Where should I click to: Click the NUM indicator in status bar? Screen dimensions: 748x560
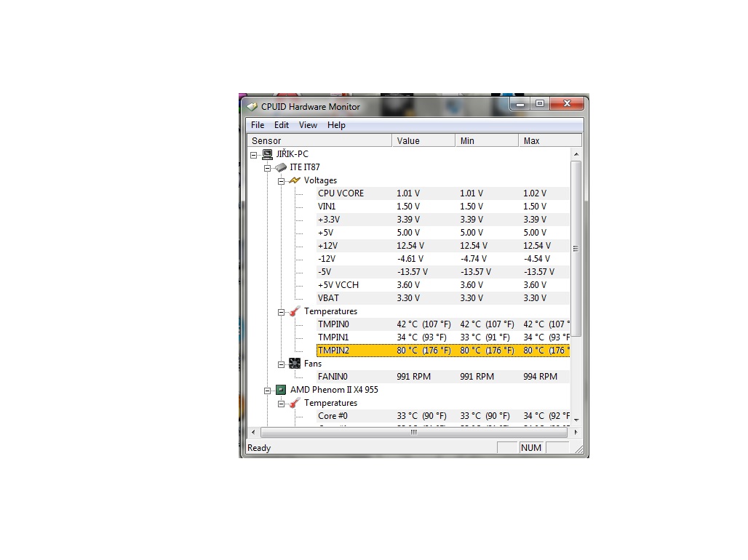[x=531, y=448]
